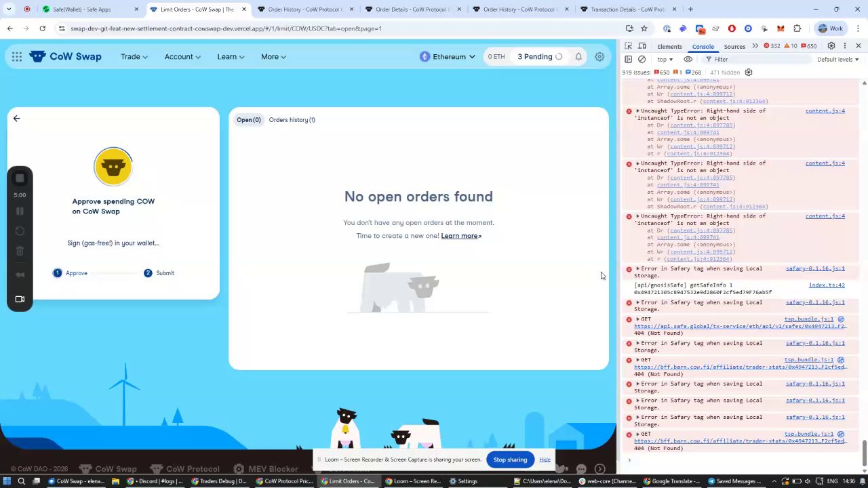The height and width of the screenshot is (488, 868).
Task: Click the MetaMask fox extension icon
Action: tap(781, 28)
